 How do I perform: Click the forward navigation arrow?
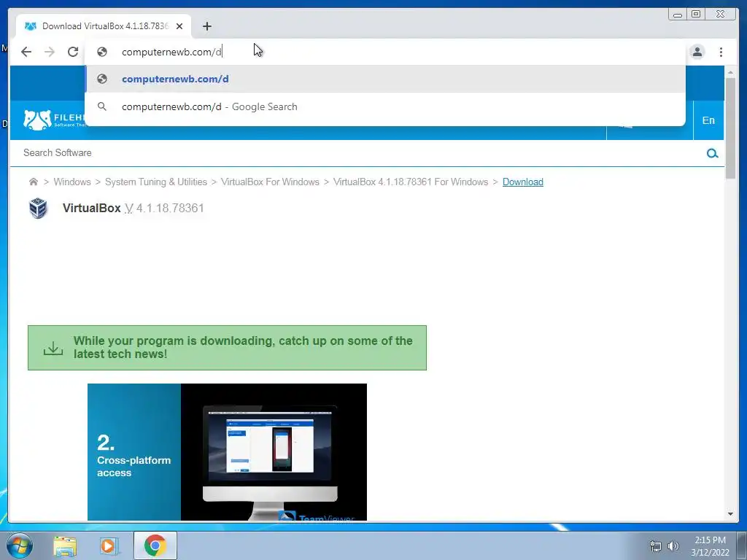coord(50,52)
